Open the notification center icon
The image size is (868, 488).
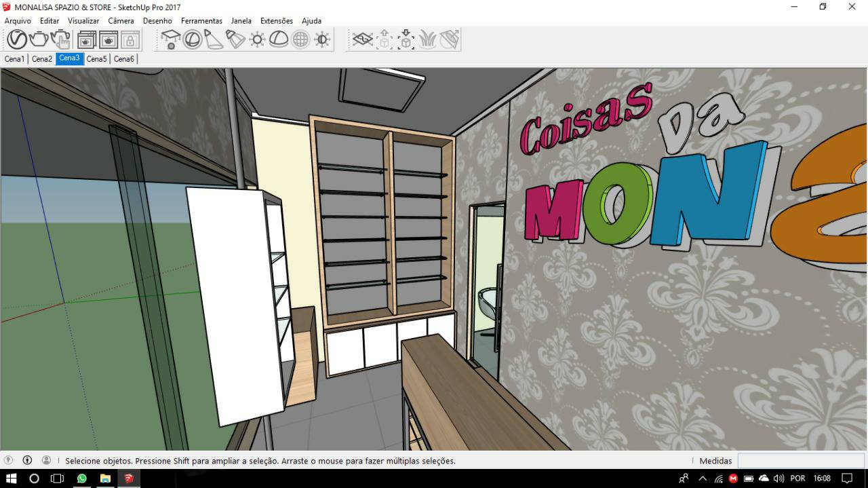point(846,478)
